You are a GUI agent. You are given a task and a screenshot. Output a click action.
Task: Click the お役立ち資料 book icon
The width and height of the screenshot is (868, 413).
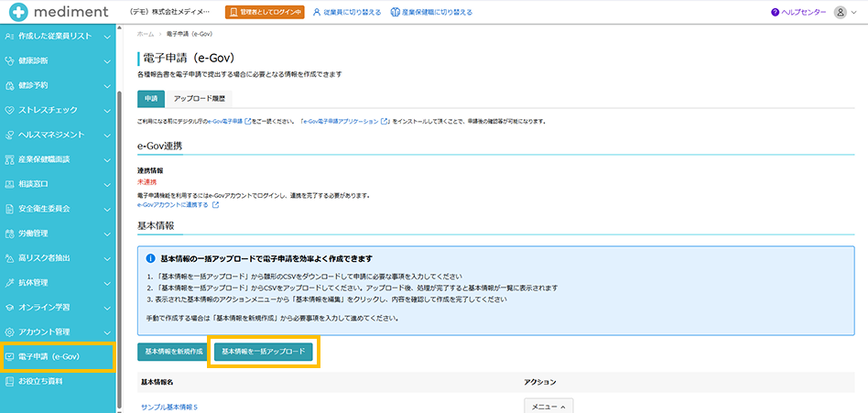pyautogui.click(x=9, y=381)
